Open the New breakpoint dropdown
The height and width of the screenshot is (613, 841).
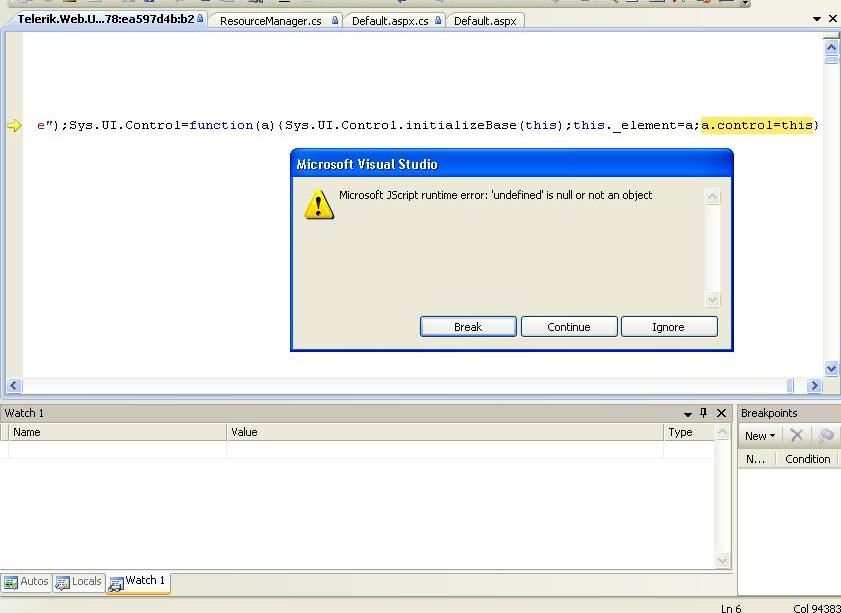tap(760, 436)
